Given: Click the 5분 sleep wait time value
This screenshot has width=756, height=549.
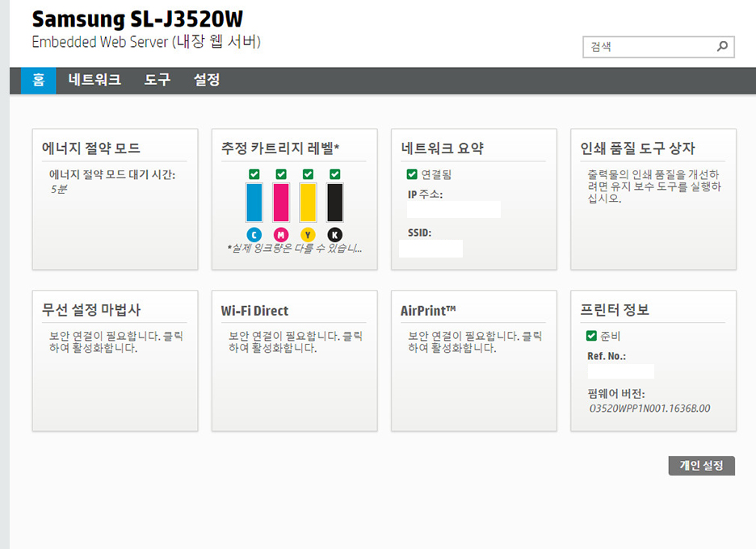Looking at the screenshot, I should 59,189.
